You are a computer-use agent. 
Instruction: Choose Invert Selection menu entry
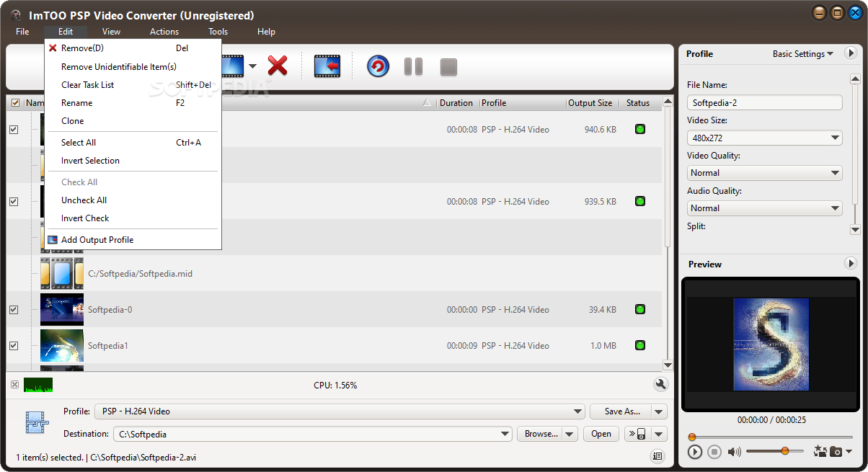click(133, 161)
